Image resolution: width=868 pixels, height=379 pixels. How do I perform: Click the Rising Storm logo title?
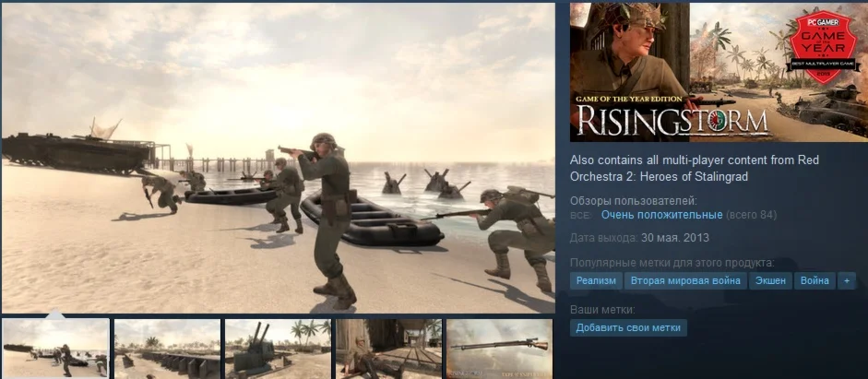click(672, 122)
